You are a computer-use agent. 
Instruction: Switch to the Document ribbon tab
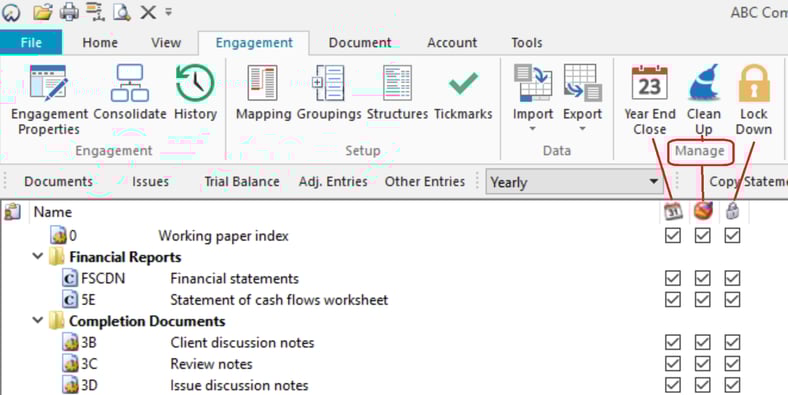(360, 43)
